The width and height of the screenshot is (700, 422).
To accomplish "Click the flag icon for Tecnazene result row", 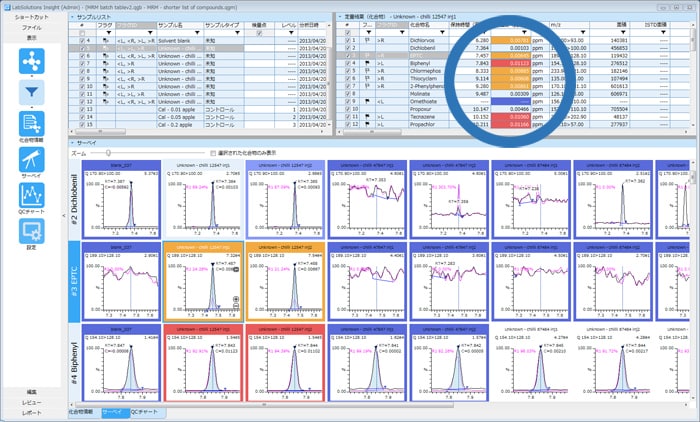I will point(368,117).
